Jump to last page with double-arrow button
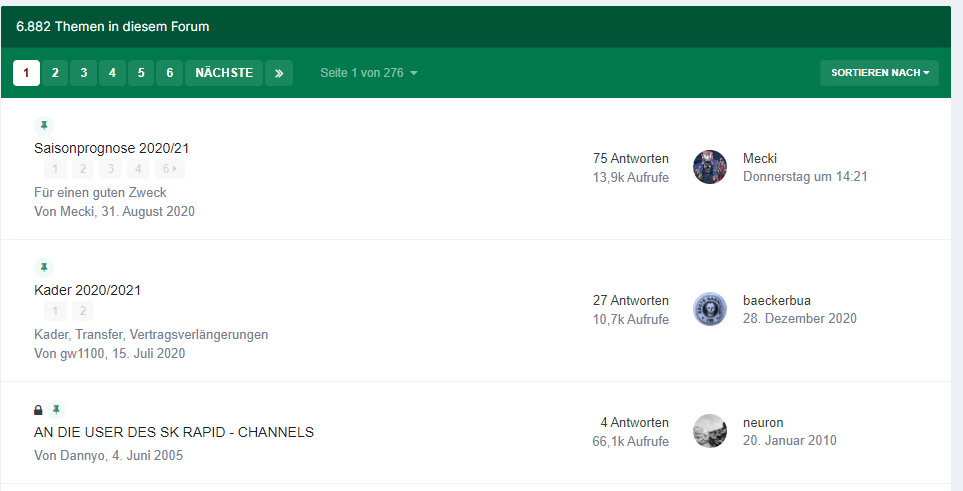 click(x=279, y=73)
